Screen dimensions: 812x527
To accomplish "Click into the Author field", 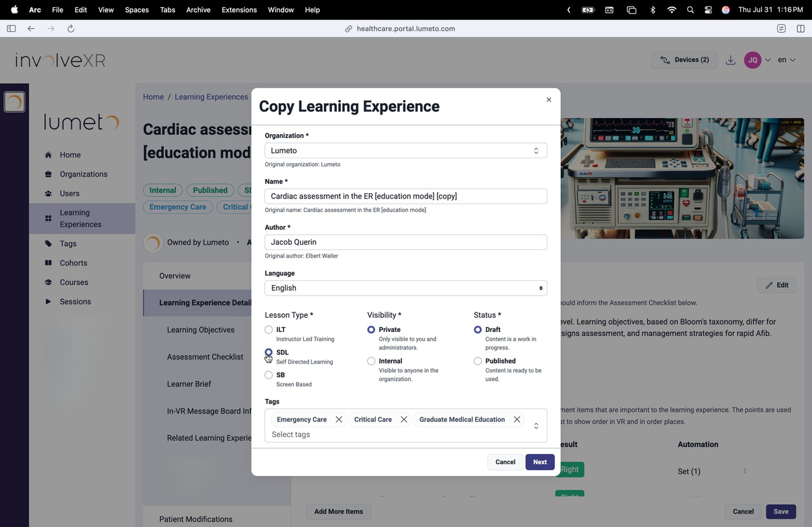I will (x=406, y=242).
